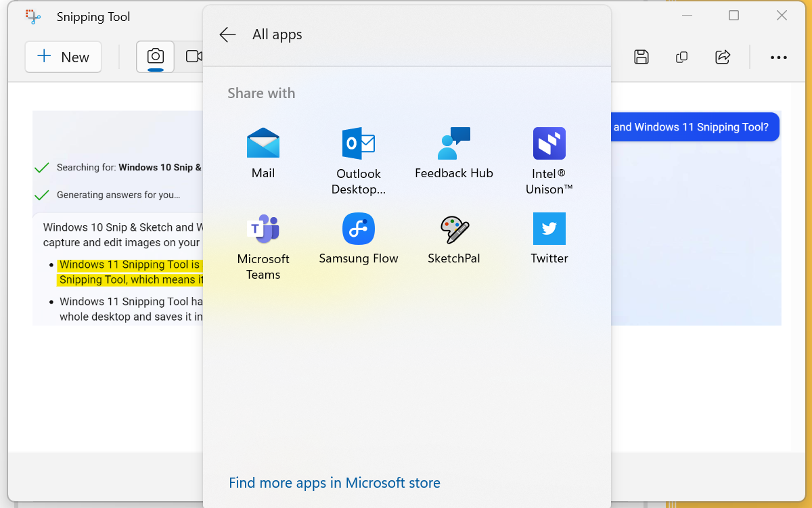
Task: Open snip in SketchPal
Action: (453, 238)
